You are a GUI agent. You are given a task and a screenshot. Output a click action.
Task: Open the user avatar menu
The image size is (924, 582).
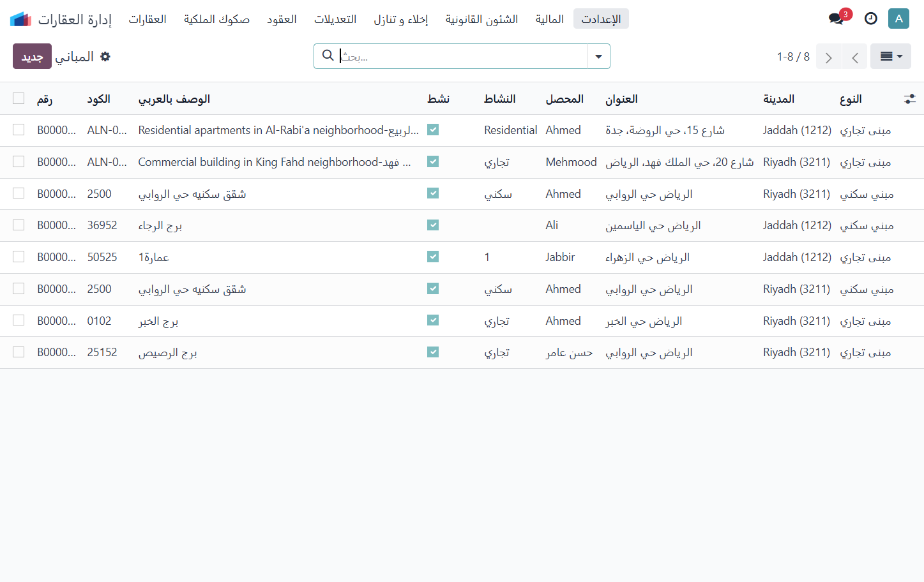898,19
